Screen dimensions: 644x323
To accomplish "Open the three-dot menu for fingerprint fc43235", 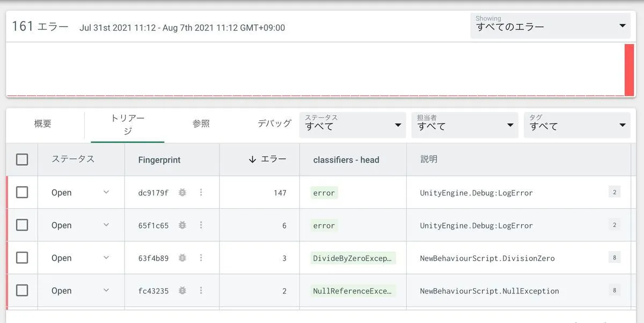I will coord(201,291).
